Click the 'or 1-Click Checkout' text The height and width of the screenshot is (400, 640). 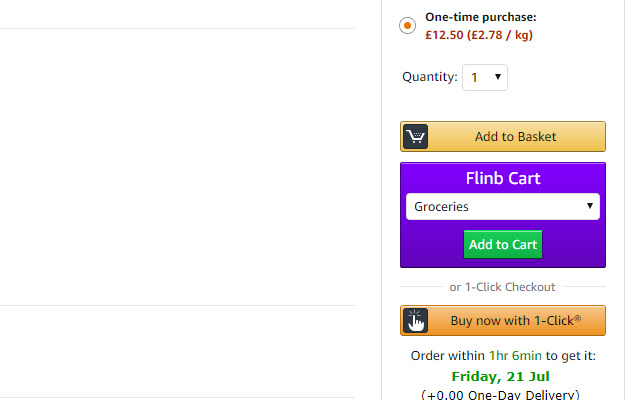(x=502, y=287)
